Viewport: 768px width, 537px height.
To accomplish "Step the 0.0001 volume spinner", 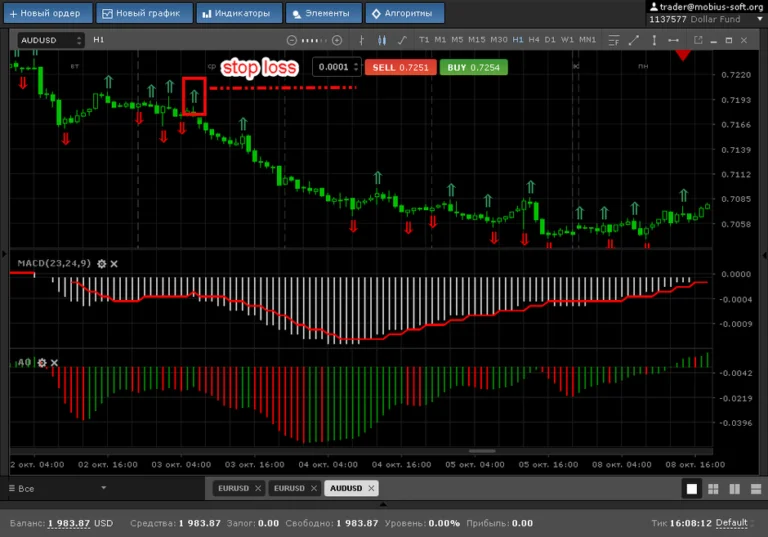I will tap(356, 67).
